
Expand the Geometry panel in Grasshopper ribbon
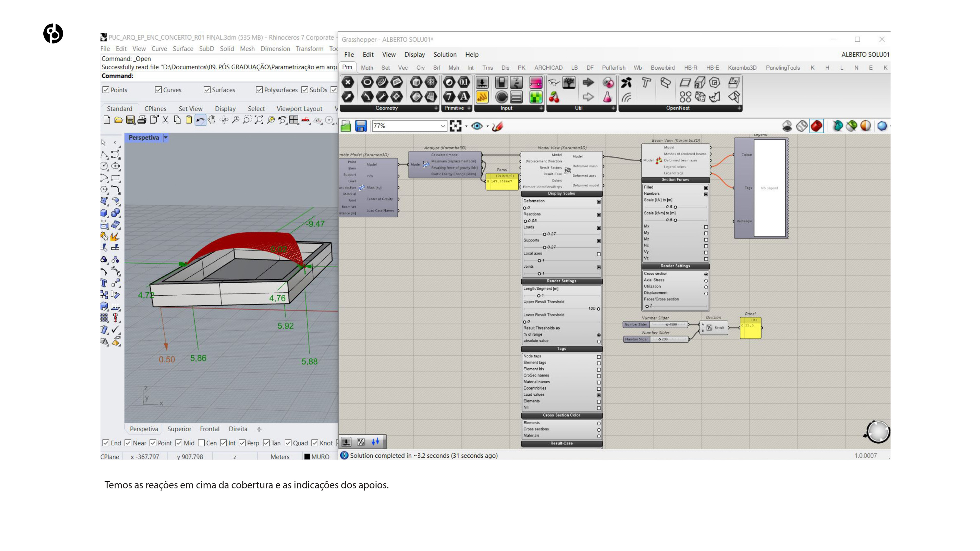pyautogui.click(x=436, y=108)
